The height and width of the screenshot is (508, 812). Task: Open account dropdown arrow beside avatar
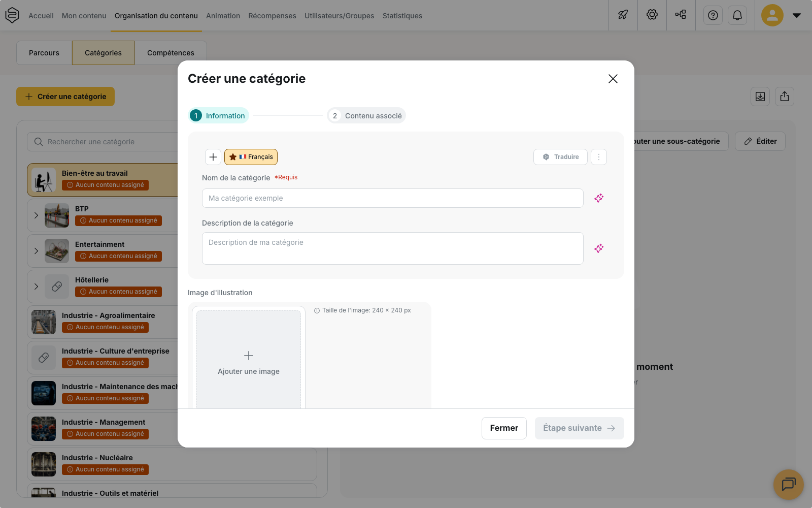[x=797, y=15]
